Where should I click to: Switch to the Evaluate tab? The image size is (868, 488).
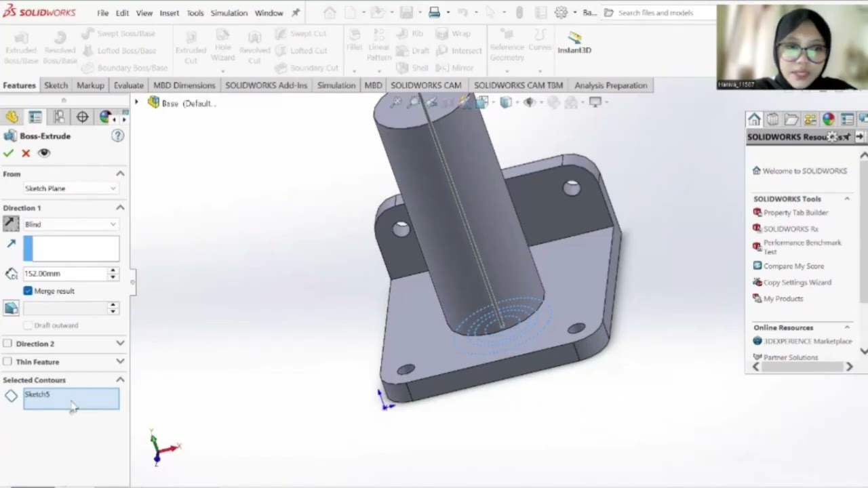[x=128, y=85]
